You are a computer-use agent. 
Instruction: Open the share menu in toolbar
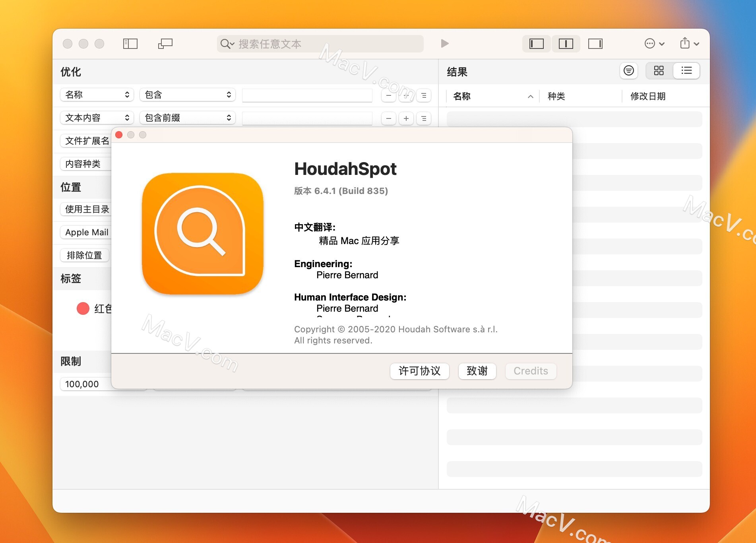pyautogui.click(x=689, y=43)
